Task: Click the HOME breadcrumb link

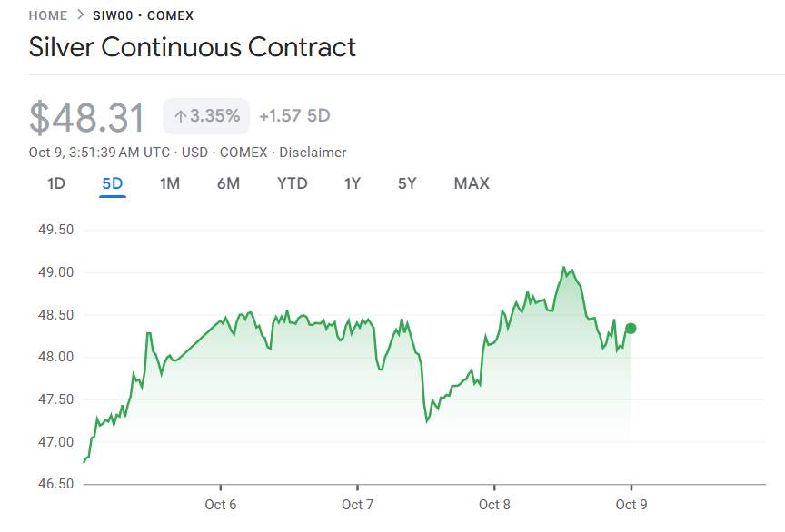Action: click(x=48, y=15)
